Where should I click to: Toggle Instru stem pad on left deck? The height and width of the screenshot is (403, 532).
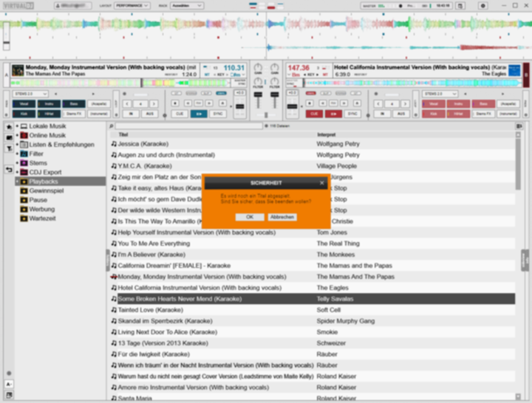(49, 104)
